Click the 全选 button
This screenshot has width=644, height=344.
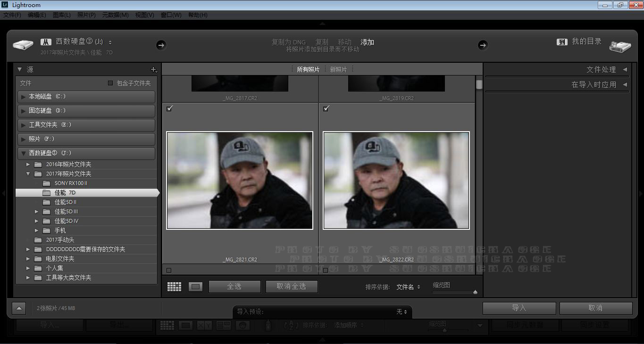click(234, 286)
